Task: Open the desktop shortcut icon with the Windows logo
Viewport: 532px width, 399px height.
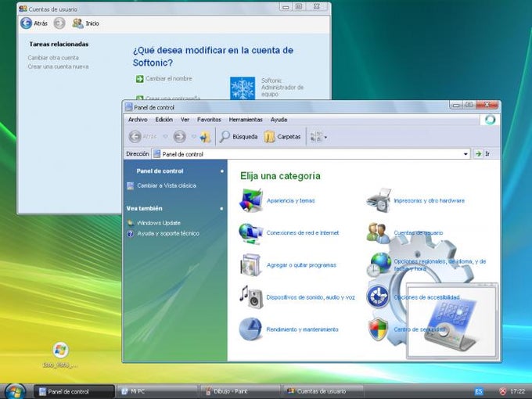Action: pos(60,350)
